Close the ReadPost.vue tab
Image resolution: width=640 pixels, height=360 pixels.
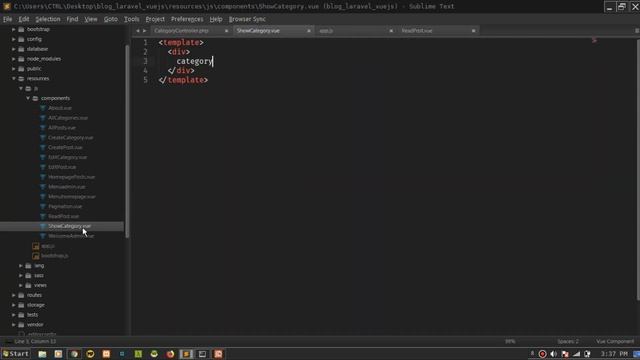[x=473, y=31]
